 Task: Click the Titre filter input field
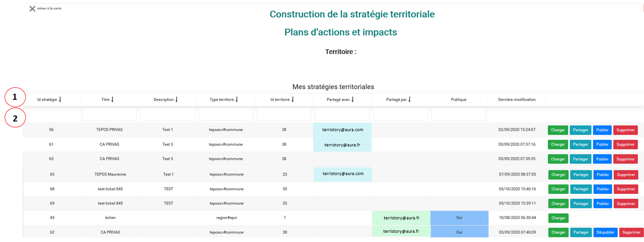pos(110,115)
